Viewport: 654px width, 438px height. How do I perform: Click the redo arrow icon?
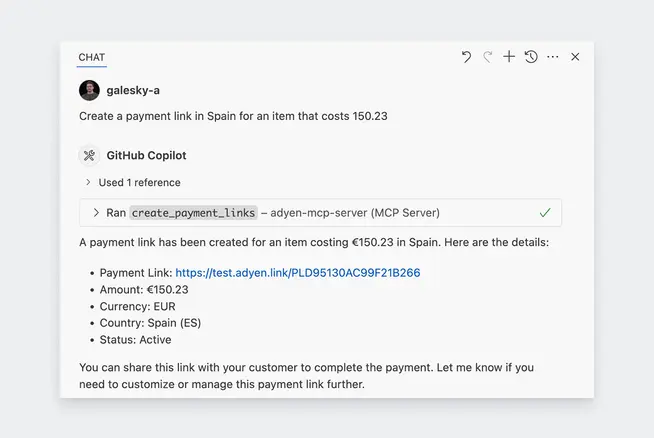tap(488, 57)
